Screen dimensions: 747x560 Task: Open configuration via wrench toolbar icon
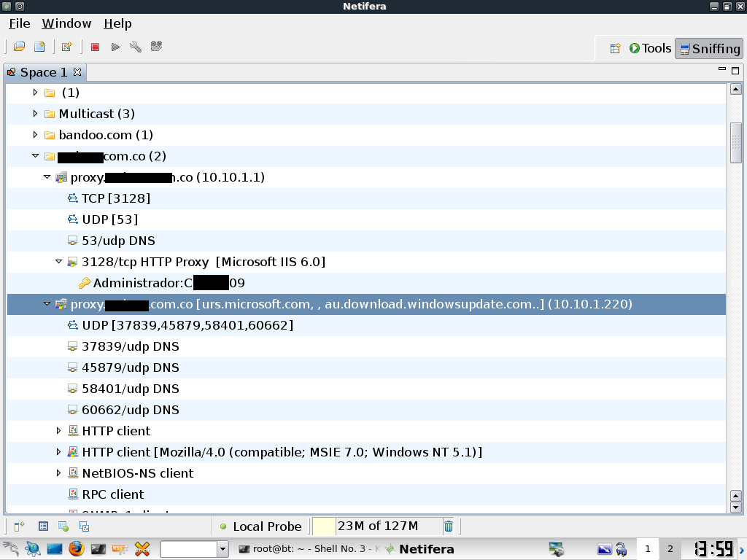(136, 47)
